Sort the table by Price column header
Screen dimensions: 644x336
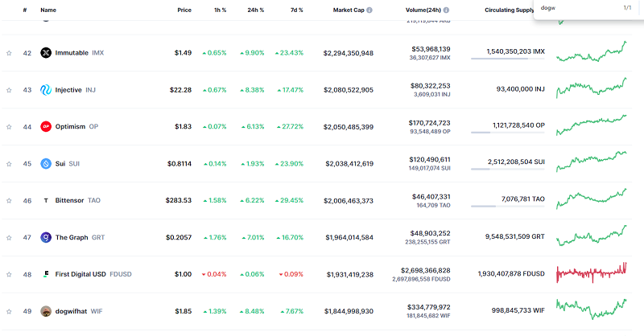[x=184, y=10]
